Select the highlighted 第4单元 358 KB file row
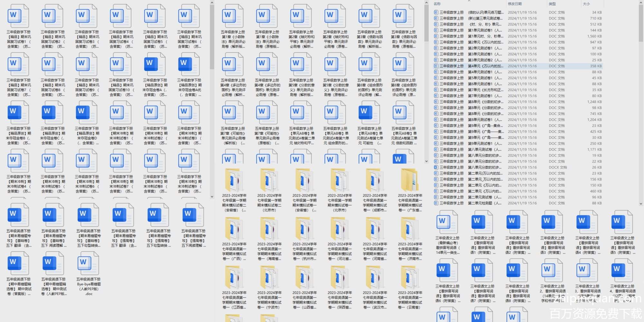Image resolution: width=644 pixels, height=322 pixels. click(483, 66)
